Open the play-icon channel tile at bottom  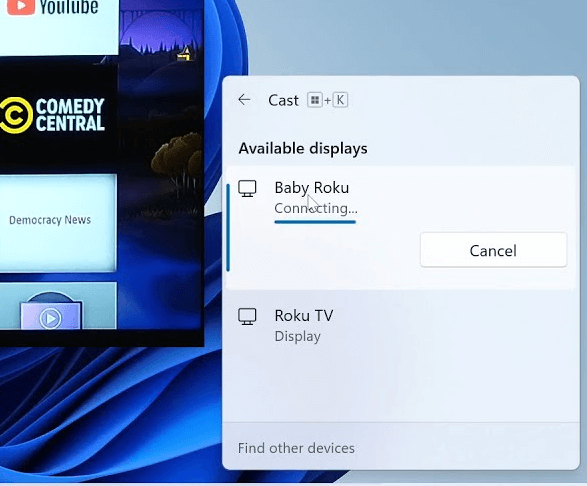[58, 306]
